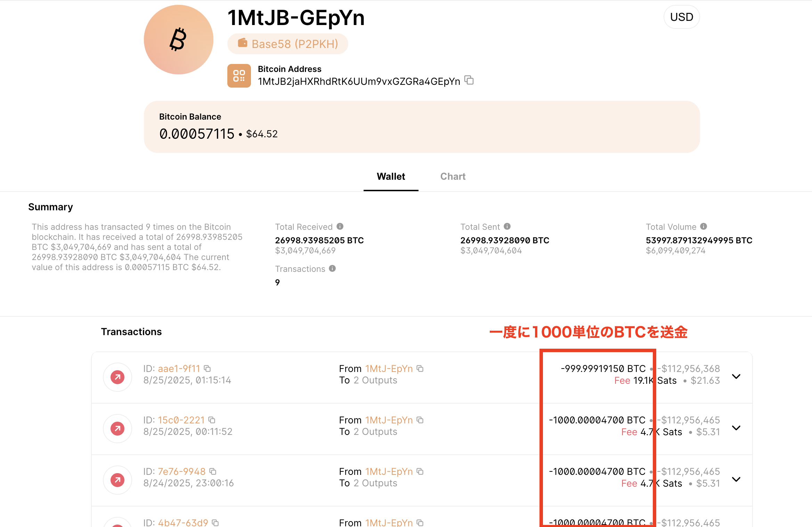The image size is (812, 527).
Task: Switch to the Chart tab
Action: pyautogui.click(x=453, y=177)
